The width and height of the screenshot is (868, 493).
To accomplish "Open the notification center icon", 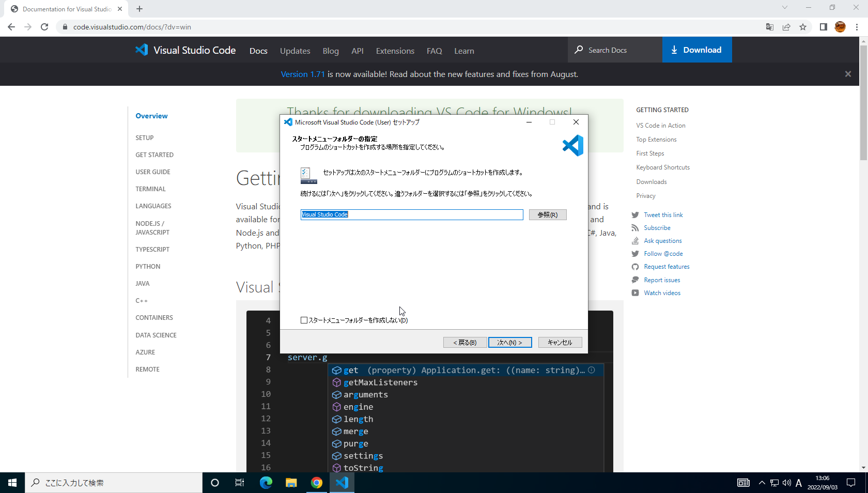I will pyautogui.click(x=851, y=483).
